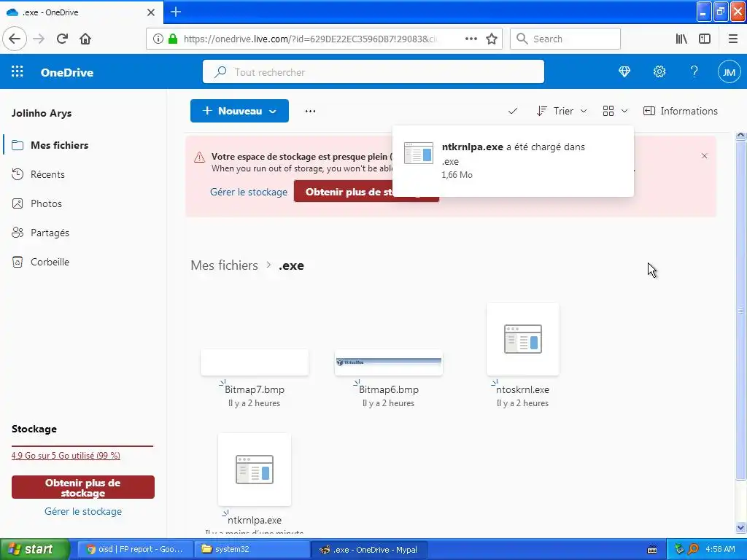The height and width of the screenshot is (560, 747).
Task: Reload the page with refresh icon
Action: point(63,39)
